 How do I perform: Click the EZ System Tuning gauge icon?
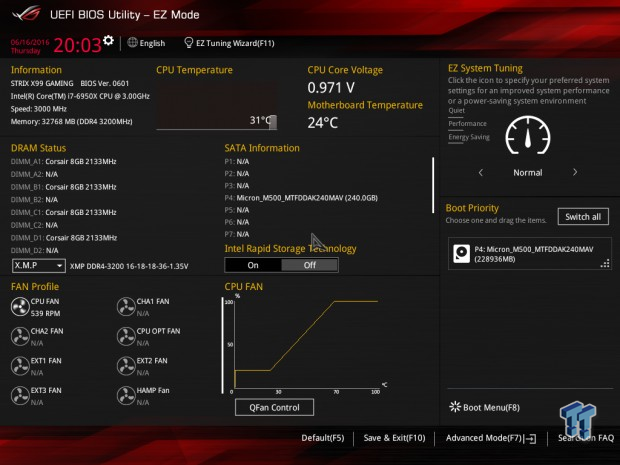tap(527, 136)
